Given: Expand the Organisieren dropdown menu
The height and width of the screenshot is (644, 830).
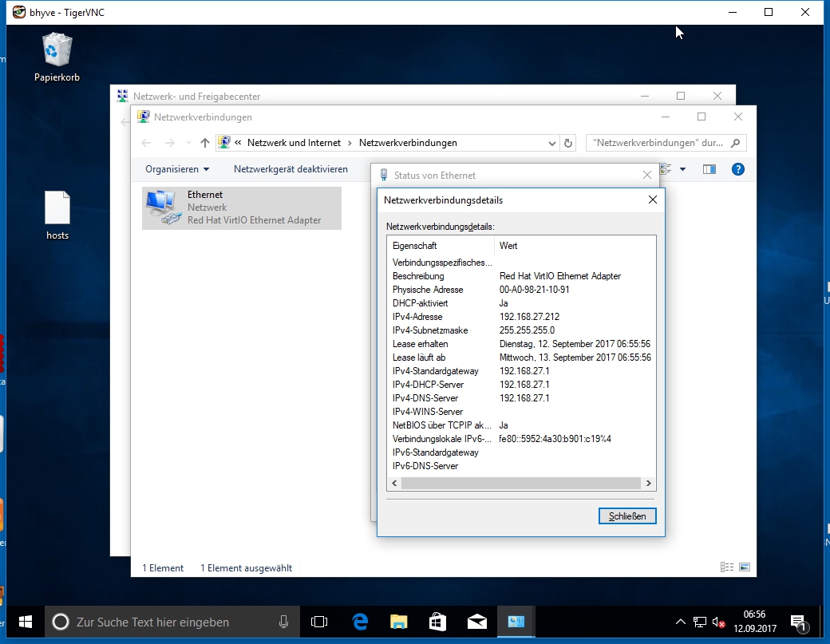Looking at the screenshot, I should [177, 169].
